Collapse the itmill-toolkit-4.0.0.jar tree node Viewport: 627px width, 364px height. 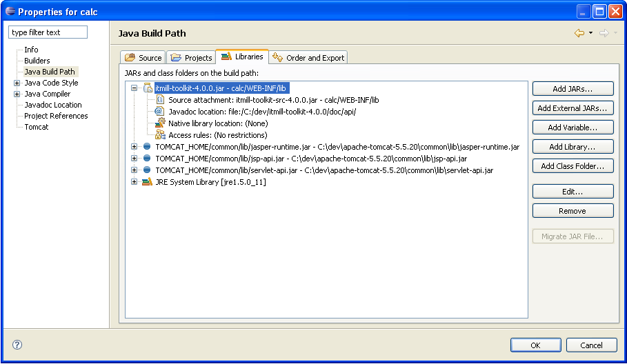[x=135, y=88]
